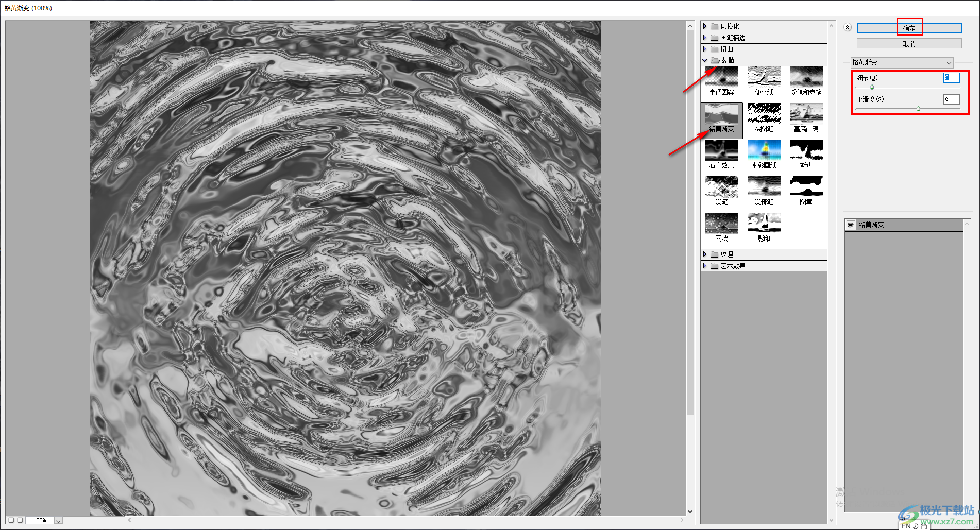Zoom in with the plus button
Image resolution: width=980 pixels, height=530 pixels.
point(20,520)
